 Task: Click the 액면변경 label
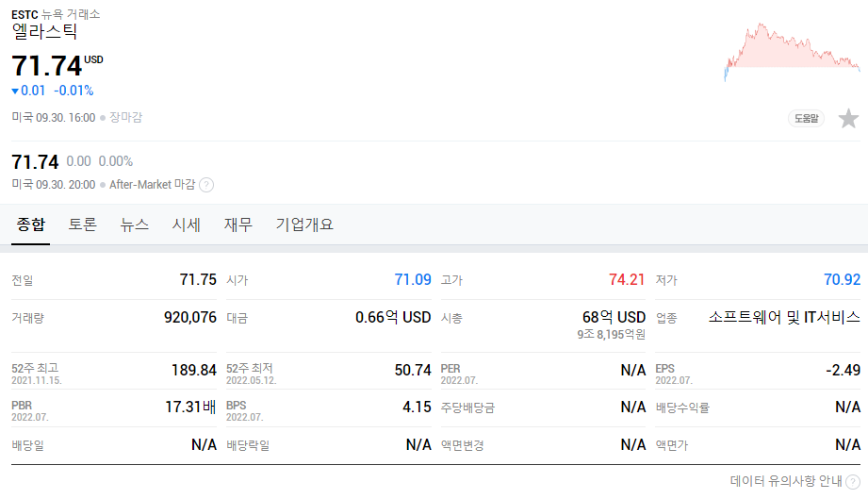click(462, 446)
